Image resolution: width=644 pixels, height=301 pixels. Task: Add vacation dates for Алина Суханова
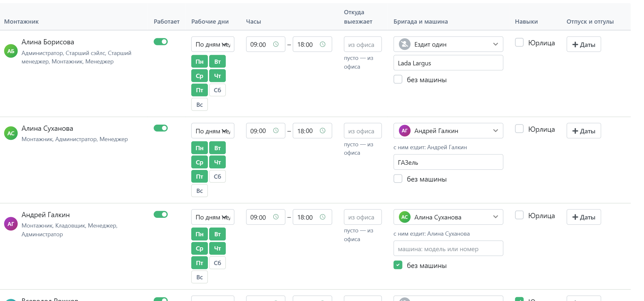(x=584, y=131)
